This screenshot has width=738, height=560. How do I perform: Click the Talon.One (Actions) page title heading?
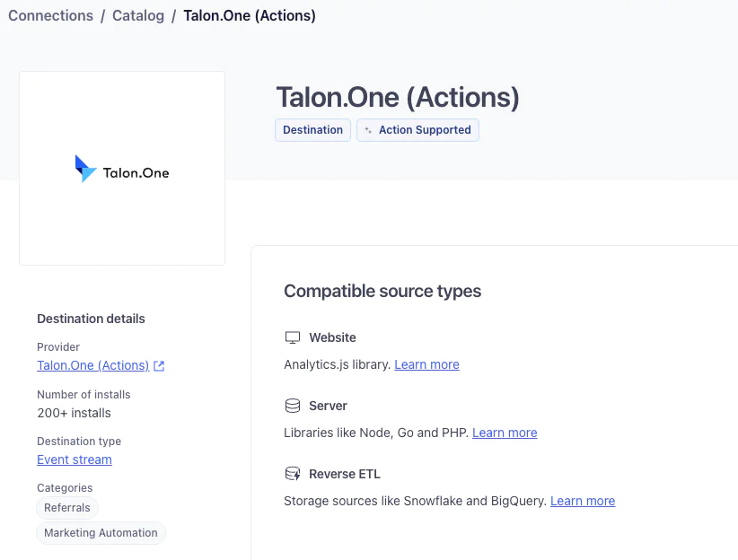coord(398,97)
